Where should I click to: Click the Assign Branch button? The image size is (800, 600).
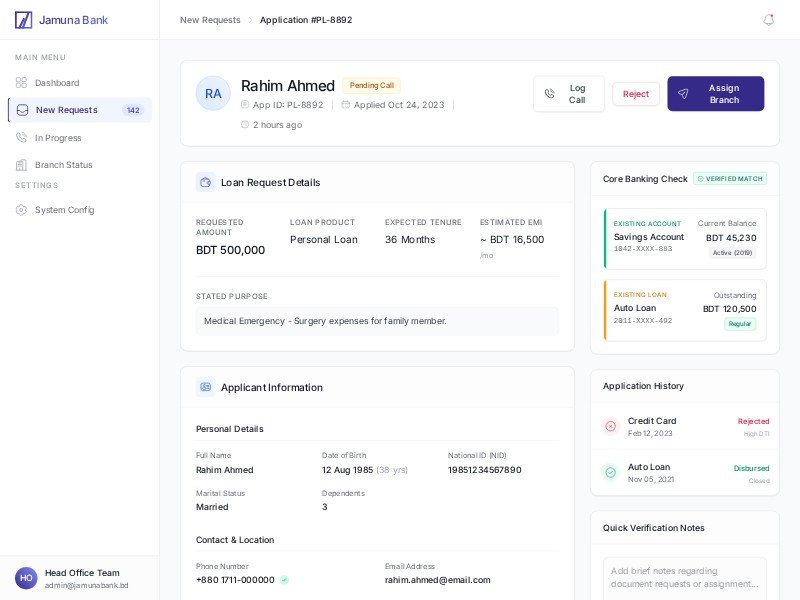715,94
